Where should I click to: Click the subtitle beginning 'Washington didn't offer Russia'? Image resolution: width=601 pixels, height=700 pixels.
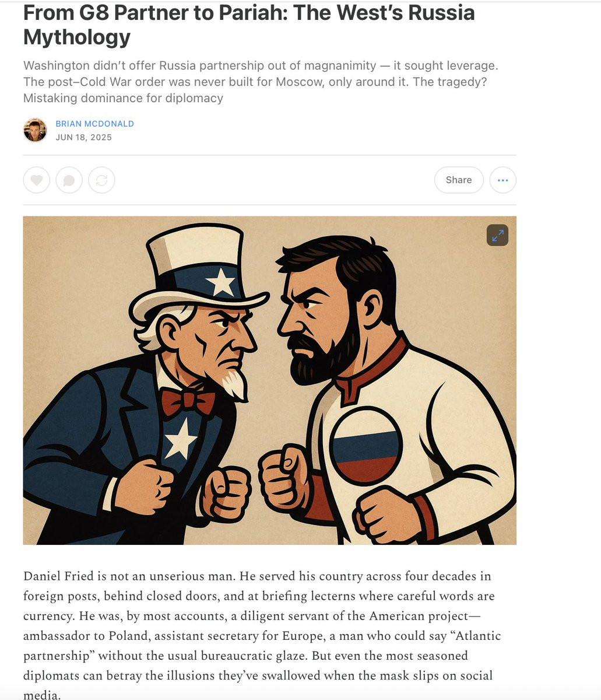click(x=261, y=82)
